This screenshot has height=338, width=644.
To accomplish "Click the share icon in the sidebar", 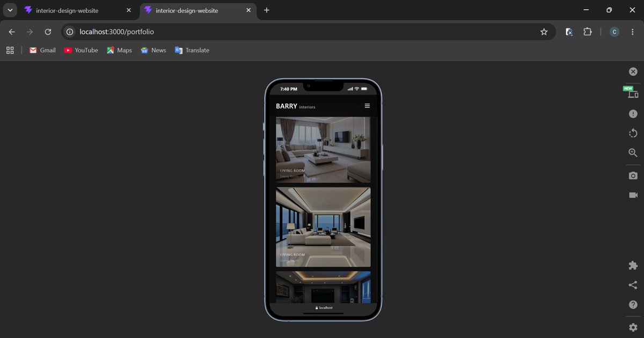I will 633,285.
